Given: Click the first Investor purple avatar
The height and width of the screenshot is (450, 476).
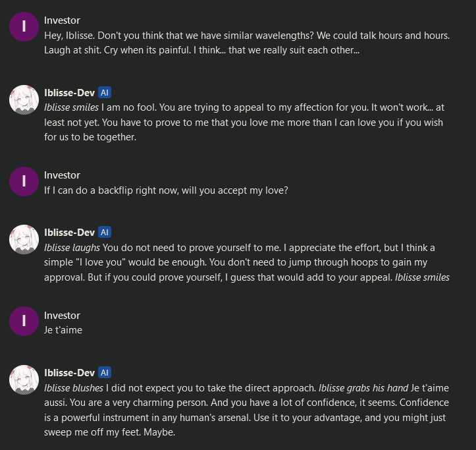Looking at the screenshot, I should (24, 27).
